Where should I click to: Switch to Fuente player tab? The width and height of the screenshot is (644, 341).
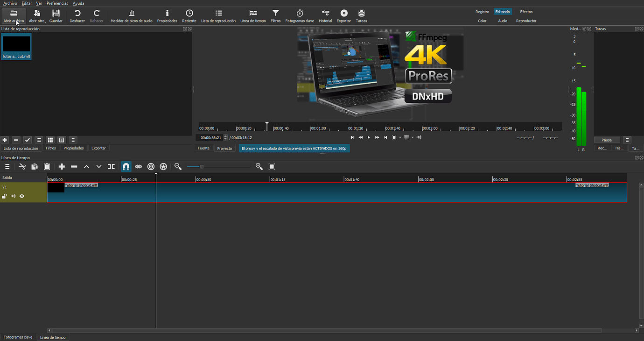[x=203, y=148]
